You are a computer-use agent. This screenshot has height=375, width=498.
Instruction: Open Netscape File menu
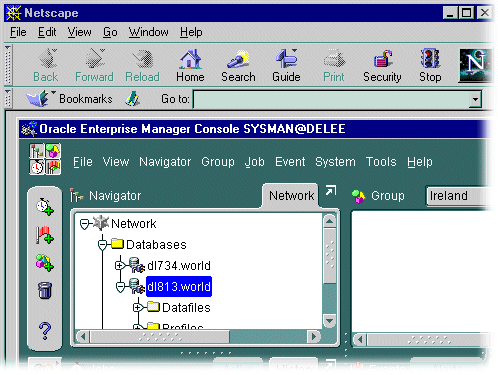[18, 32]
